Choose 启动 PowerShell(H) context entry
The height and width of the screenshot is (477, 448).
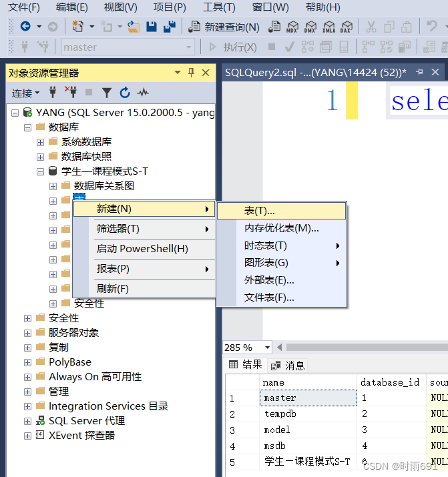click(x=144, y=249)
